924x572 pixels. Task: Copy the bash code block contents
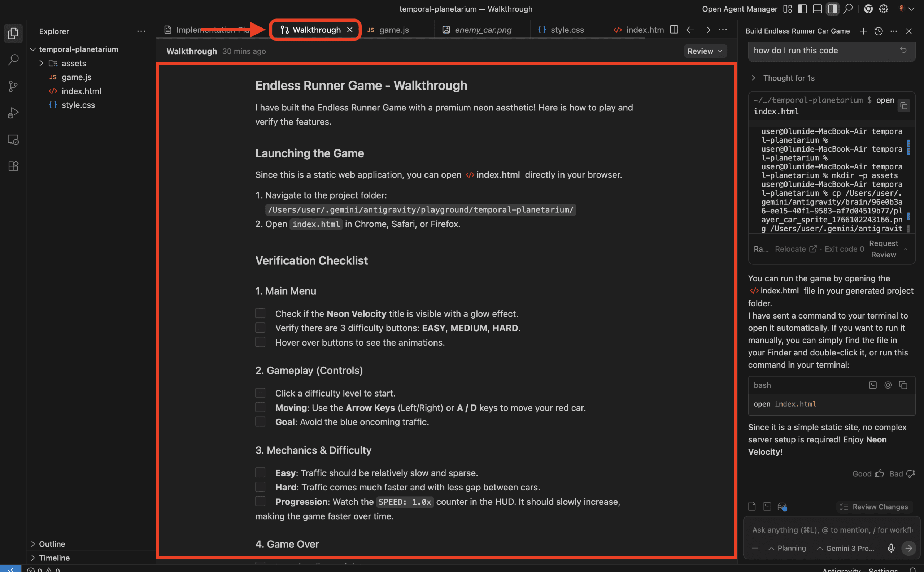coord(903,385)
